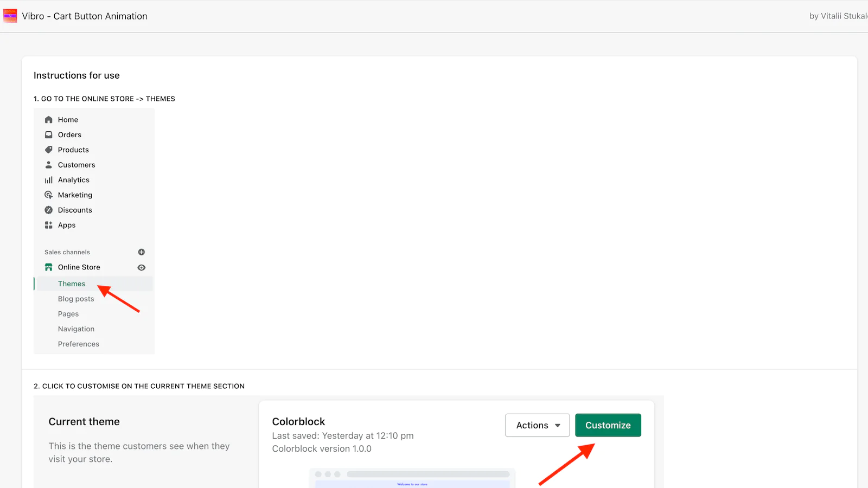The height and width of the screenshot is (488, 868).
Task: Click the Colorblock theme preview thumbnail
Action: pos(412,478)
